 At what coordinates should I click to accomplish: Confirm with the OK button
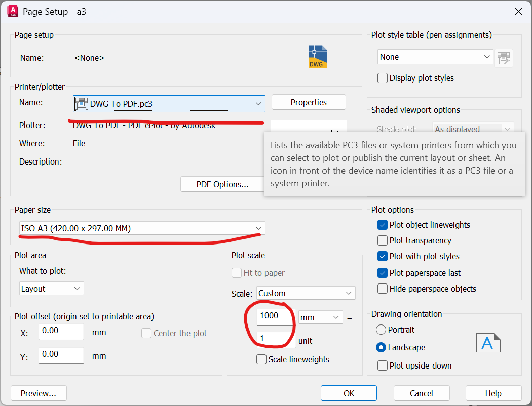point(349,393)
